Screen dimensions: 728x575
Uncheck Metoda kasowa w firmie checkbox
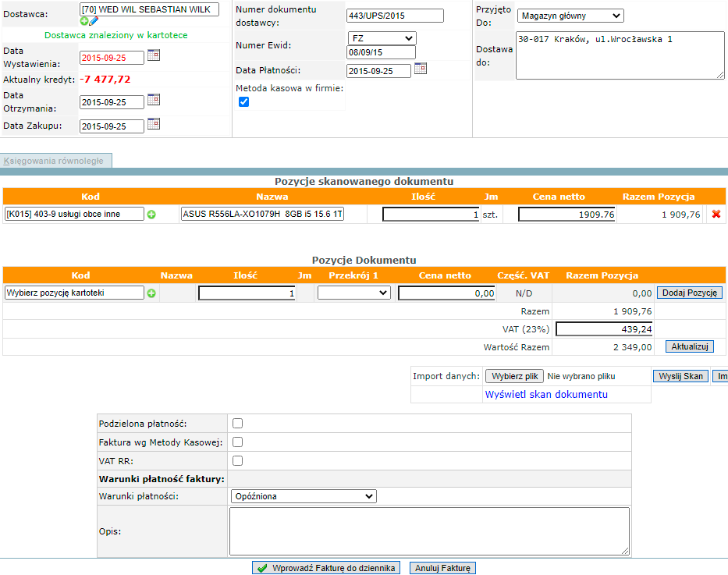pyautogui.click(x=243, y=101)
